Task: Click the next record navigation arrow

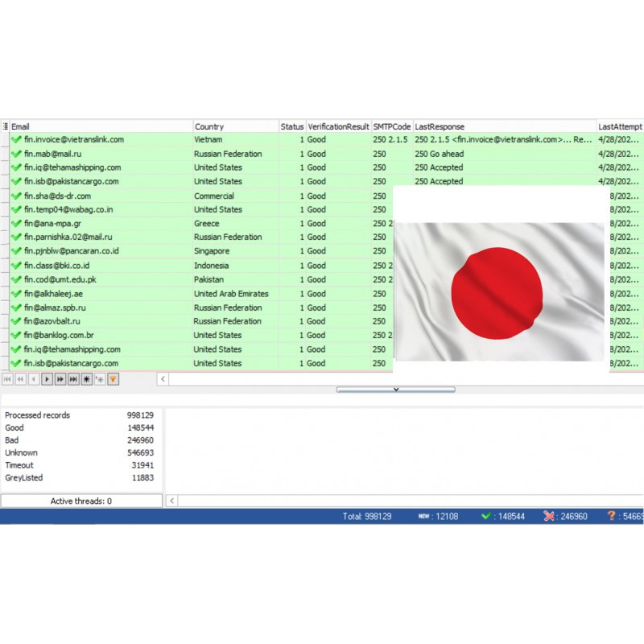Action: tap(47, 379)
